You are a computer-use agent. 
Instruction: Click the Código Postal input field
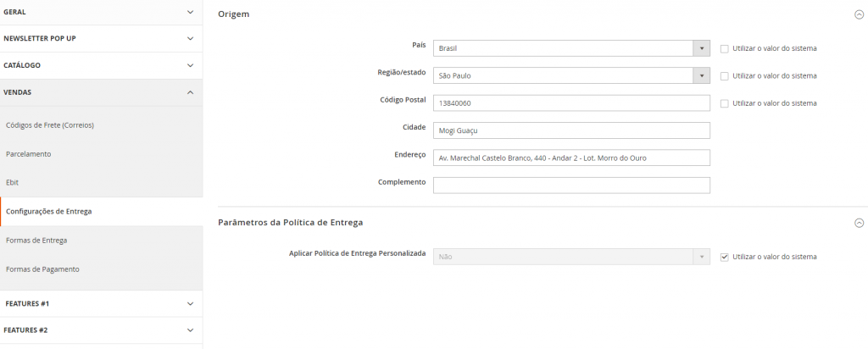click(x=571, y=102)
